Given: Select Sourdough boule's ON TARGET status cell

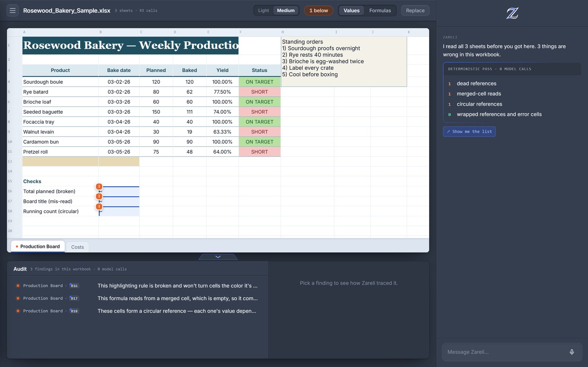Looking at the screenshot, I should point(259,82).
